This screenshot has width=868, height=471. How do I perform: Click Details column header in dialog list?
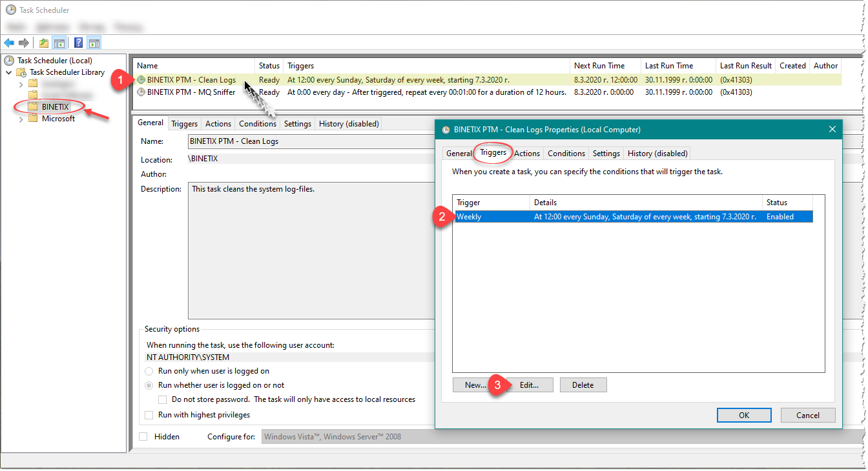pyautogui.click(x=646, y=203)
